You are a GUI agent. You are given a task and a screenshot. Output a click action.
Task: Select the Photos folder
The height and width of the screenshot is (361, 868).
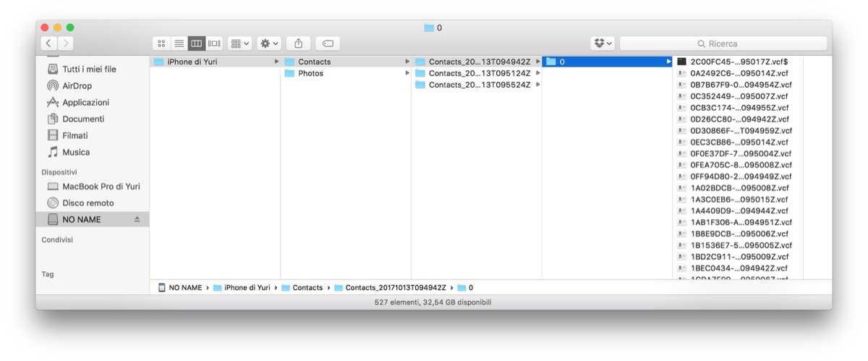point(346,73)
